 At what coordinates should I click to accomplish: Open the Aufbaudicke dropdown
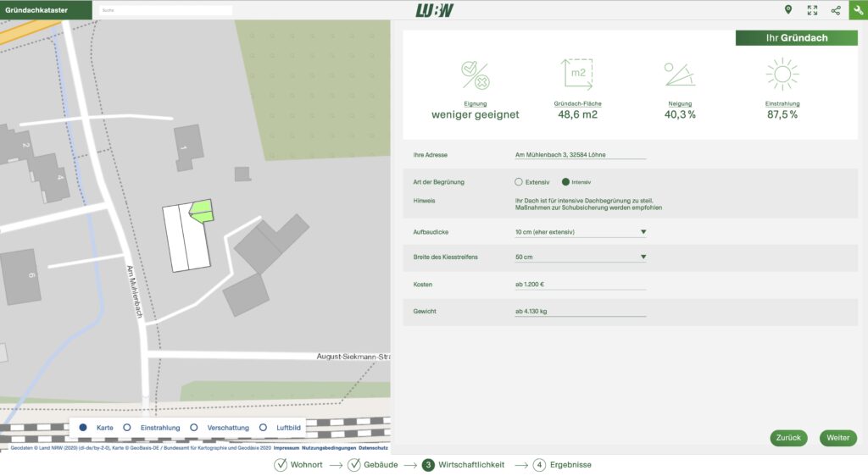(580, 231)
